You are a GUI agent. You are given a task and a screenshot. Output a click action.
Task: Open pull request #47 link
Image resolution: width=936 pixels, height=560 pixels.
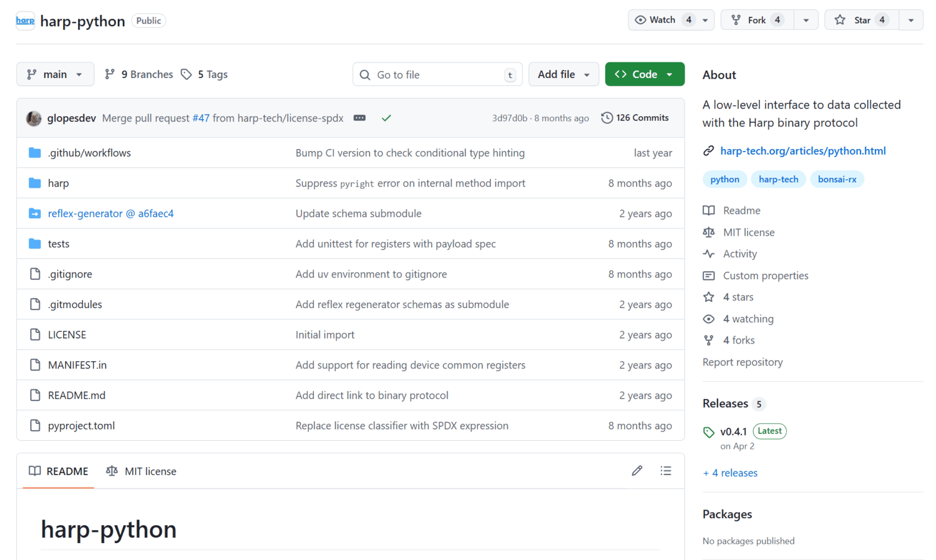point(201,118)
